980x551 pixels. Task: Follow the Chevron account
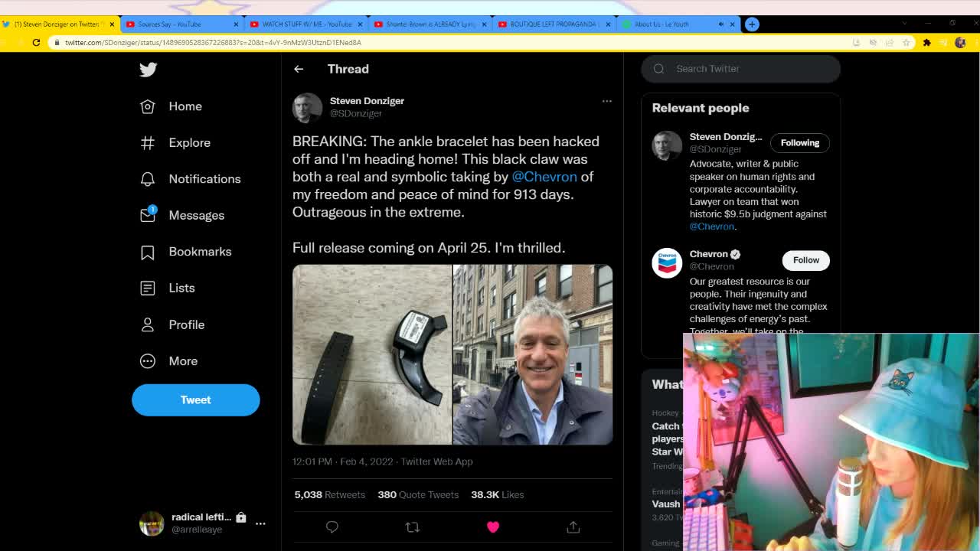805,260
